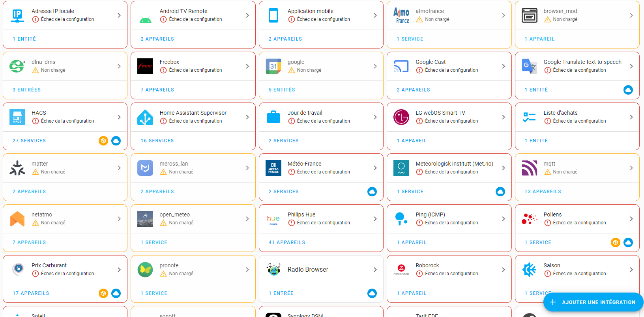Click the Freebox free logo
This screenshot has height=317, width=644.
pyautogui.click(x=145, y=66)
